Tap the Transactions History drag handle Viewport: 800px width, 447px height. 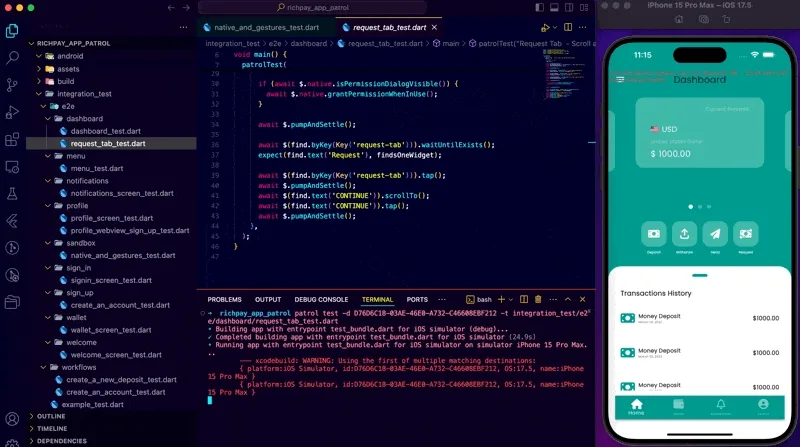click(699, 276)
